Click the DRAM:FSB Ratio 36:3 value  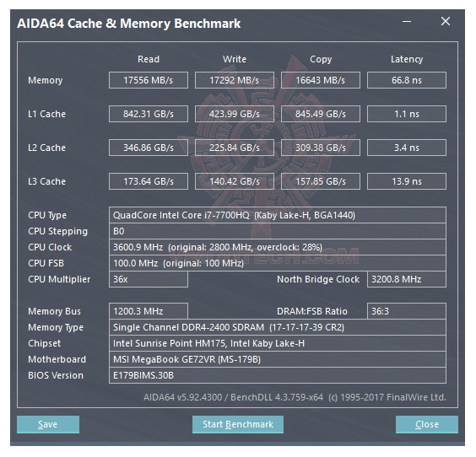(407, 311)
